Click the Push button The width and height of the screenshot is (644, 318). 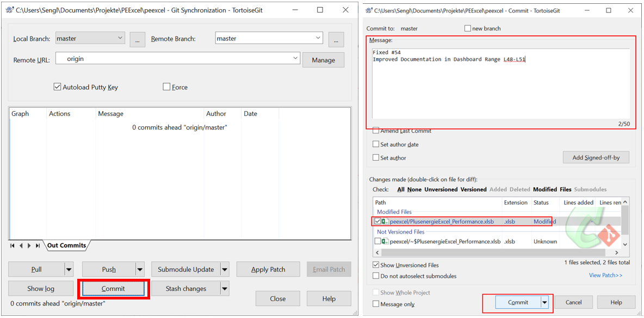(109, 270)
